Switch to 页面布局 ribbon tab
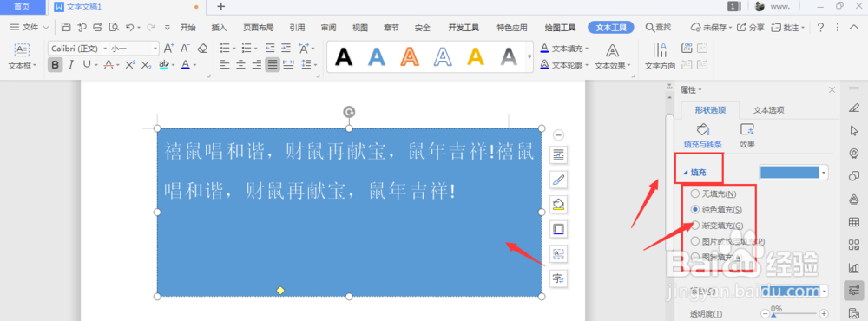Screen dimensions: 868x321 point(259,27)
